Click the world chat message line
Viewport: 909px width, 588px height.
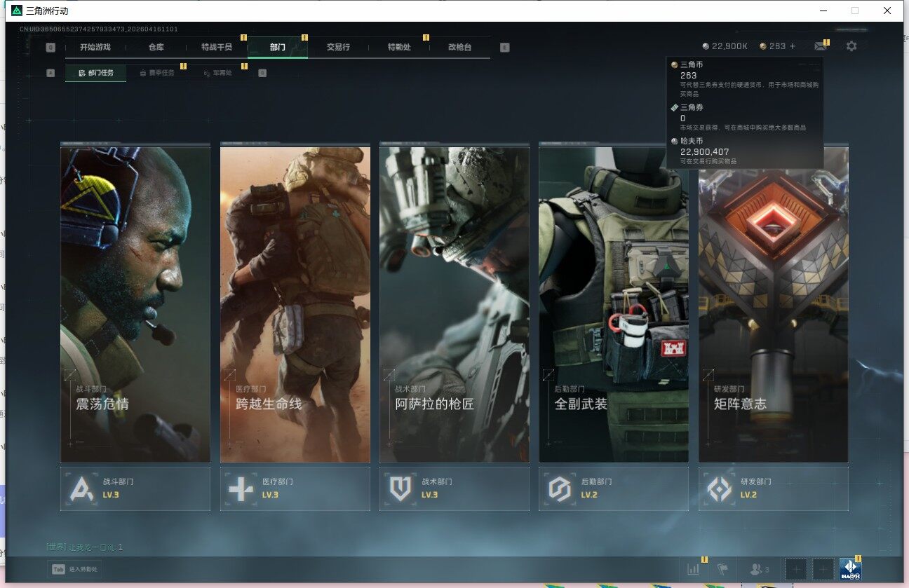point(85,547)
